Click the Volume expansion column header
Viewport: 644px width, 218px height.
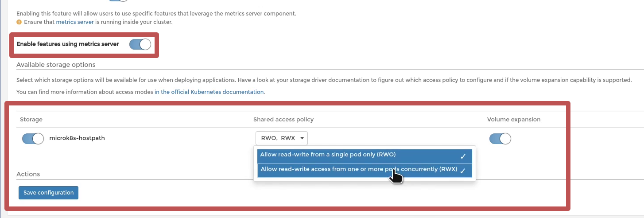point(514,120)
